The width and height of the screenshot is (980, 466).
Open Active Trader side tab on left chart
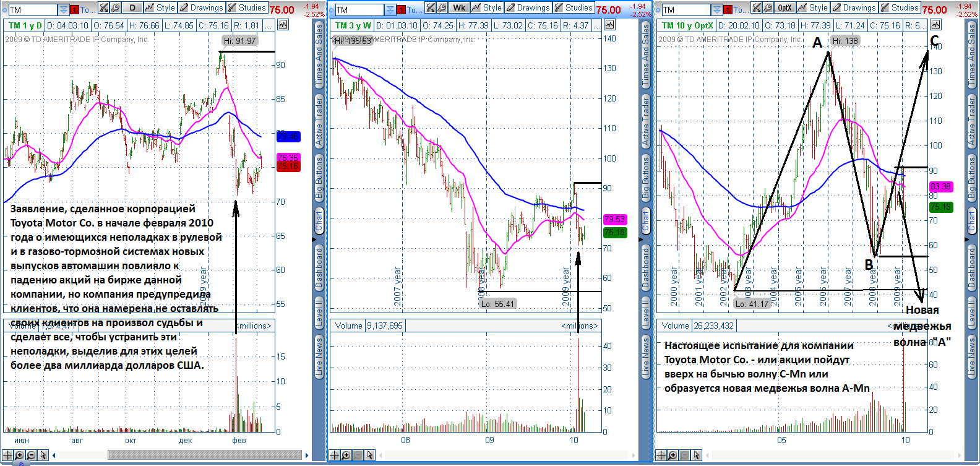(x=319, y=121)
